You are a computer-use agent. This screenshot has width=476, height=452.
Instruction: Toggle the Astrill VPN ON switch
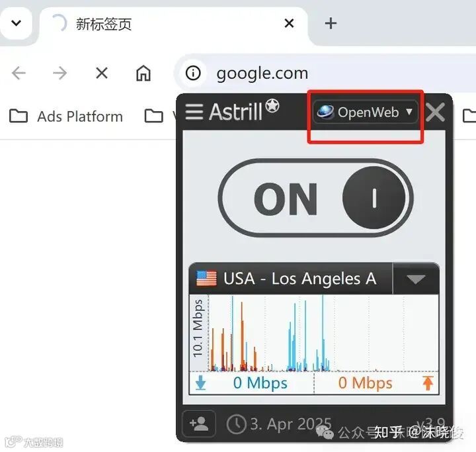tap(315, 198)
